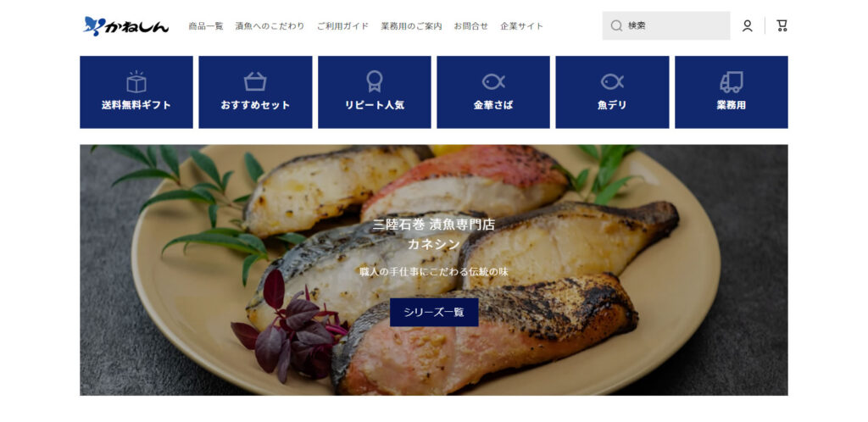868x422 pixels.
Task: Go to 漬魚へのこだわり page
Action: tap(270, 26)
